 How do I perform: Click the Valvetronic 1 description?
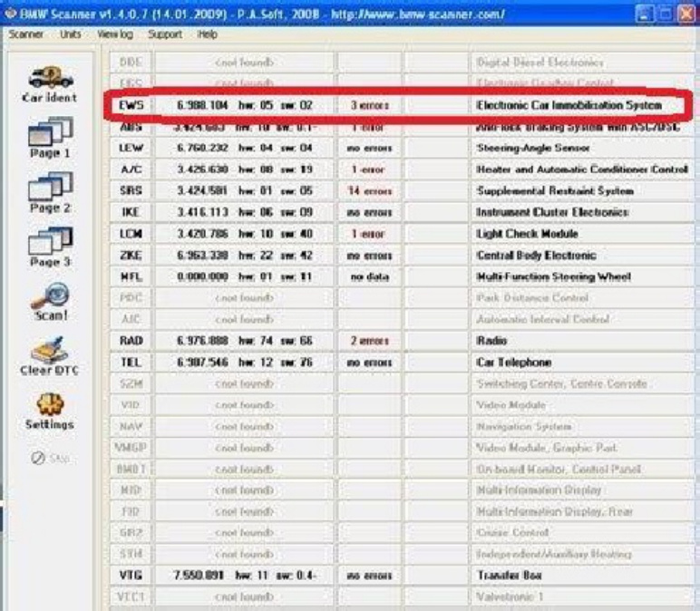click(510, 596)
